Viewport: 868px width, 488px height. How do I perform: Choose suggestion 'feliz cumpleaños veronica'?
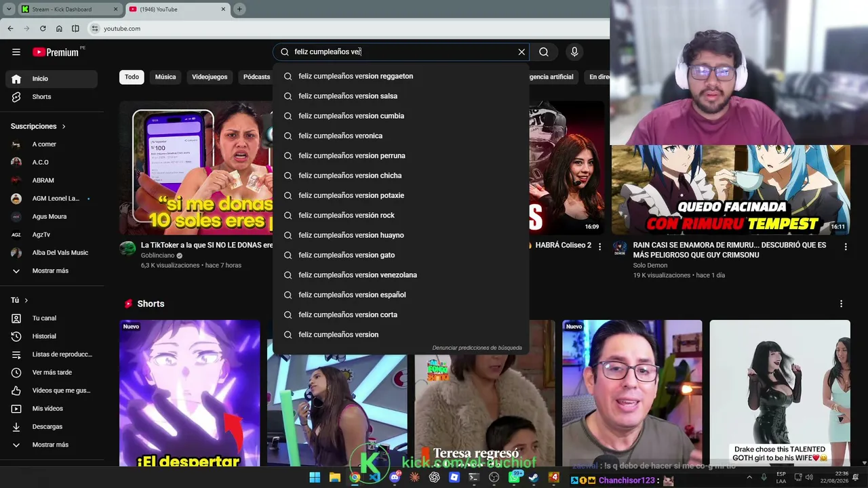401,136
